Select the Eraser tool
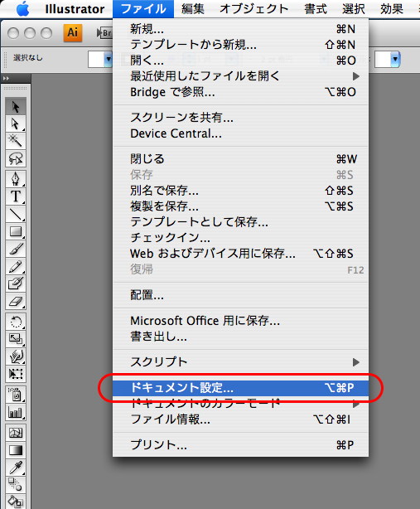Image resolution: width=420 pixels, height=509 pixels. [x=16, y=302]
